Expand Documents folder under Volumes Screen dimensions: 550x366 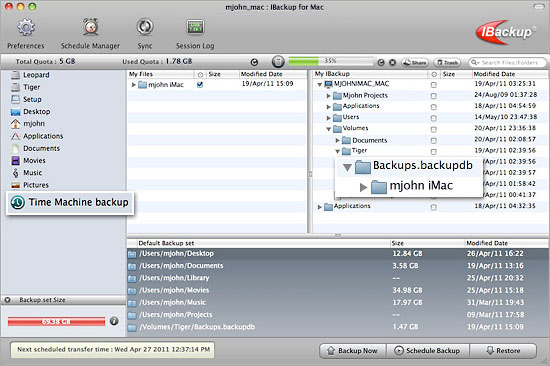[337, 140]
